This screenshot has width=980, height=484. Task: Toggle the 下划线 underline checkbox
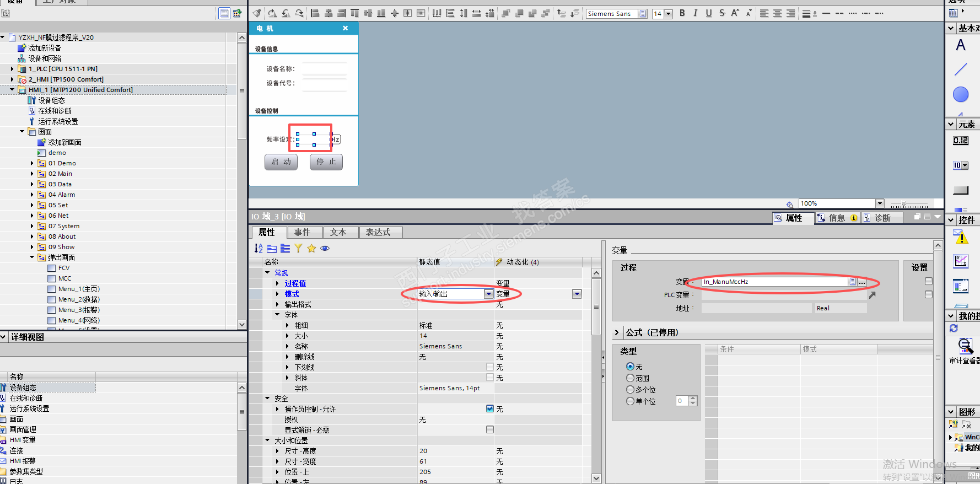click(490, 367)
